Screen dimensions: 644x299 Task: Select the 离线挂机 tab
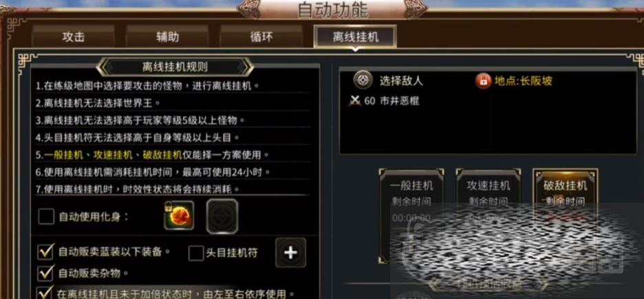355,37
